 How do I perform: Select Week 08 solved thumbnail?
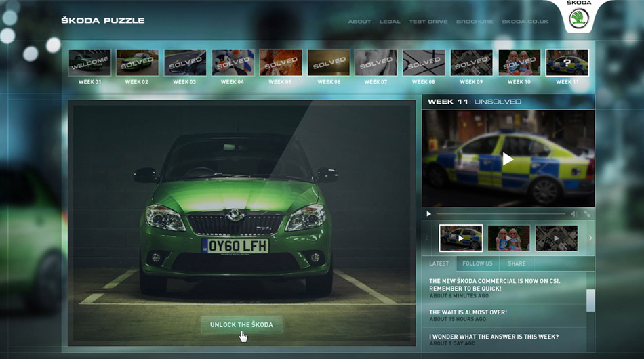tap(424, 63)
